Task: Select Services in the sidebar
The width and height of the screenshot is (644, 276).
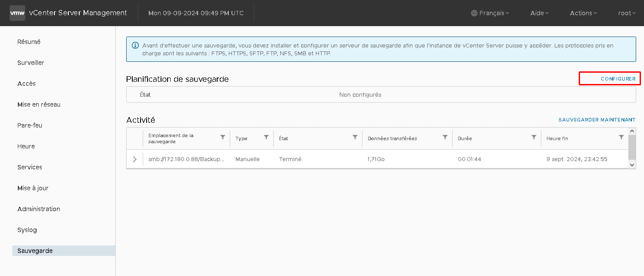Action: point(30,167)
